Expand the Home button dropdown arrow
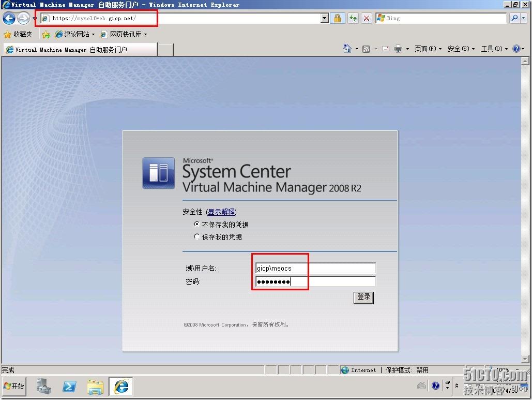 357,49
